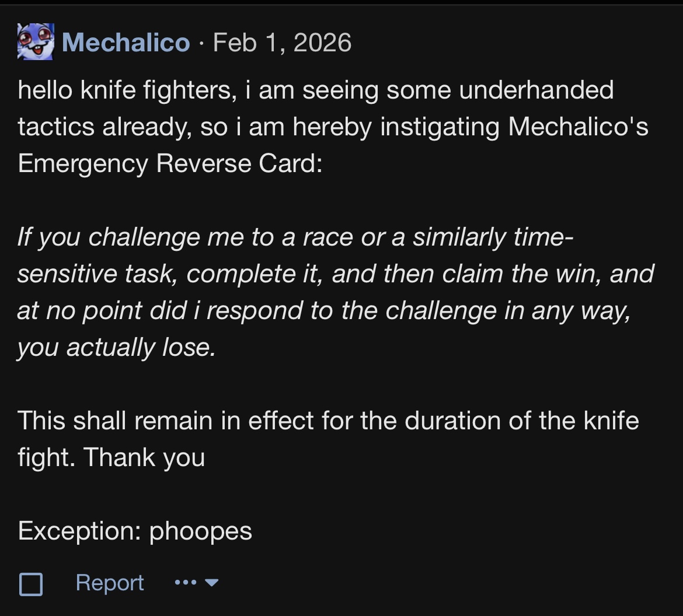Viewport: 683px width, 616px height.
Task: Expand the dropdown arrow beside the ellipsis
Action: (x=211, y=582)
